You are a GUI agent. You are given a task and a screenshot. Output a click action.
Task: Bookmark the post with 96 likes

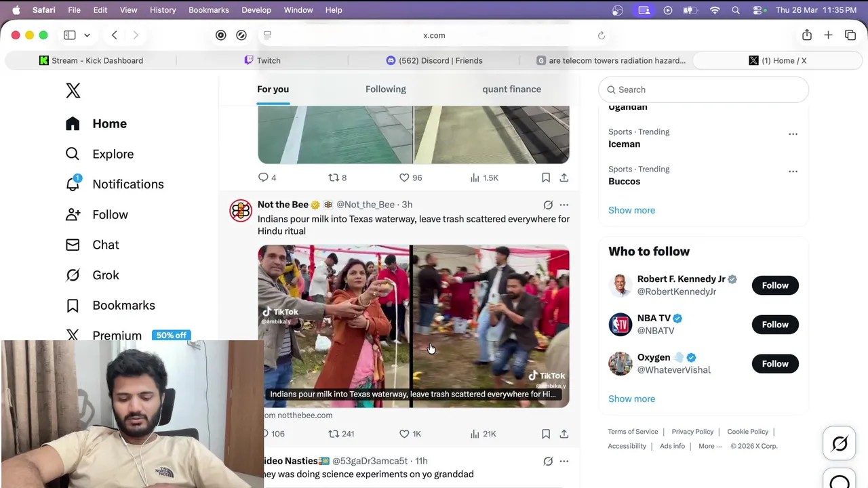546,178
